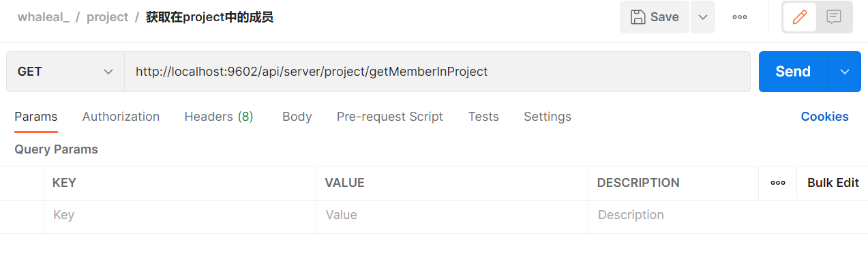
Task: Open the Cookies link
Action: [824, 117]
